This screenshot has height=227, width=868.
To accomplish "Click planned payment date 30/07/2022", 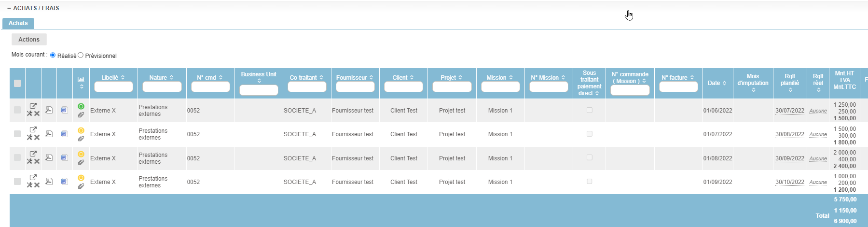I will tap(789, 111).
